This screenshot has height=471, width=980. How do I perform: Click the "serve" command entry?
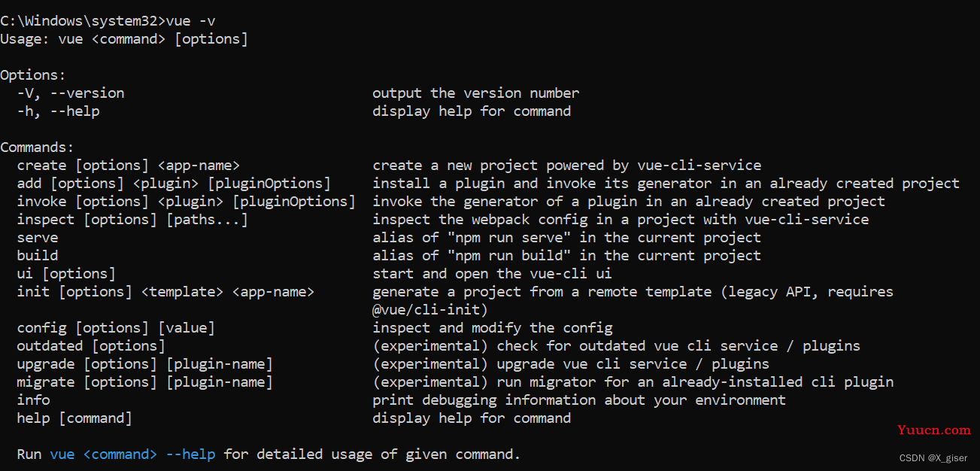38,238
